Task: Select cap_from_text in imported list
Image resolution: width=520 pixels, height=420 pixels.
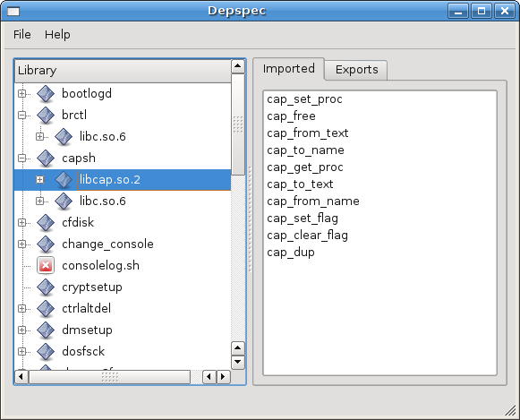Action: 307,133
